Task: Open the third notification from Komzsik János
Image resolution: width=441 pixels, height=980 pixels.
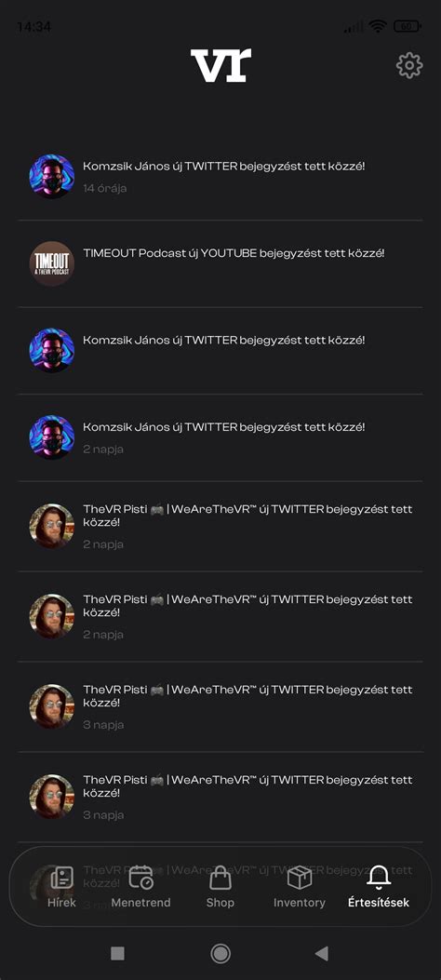Action: 220,437
